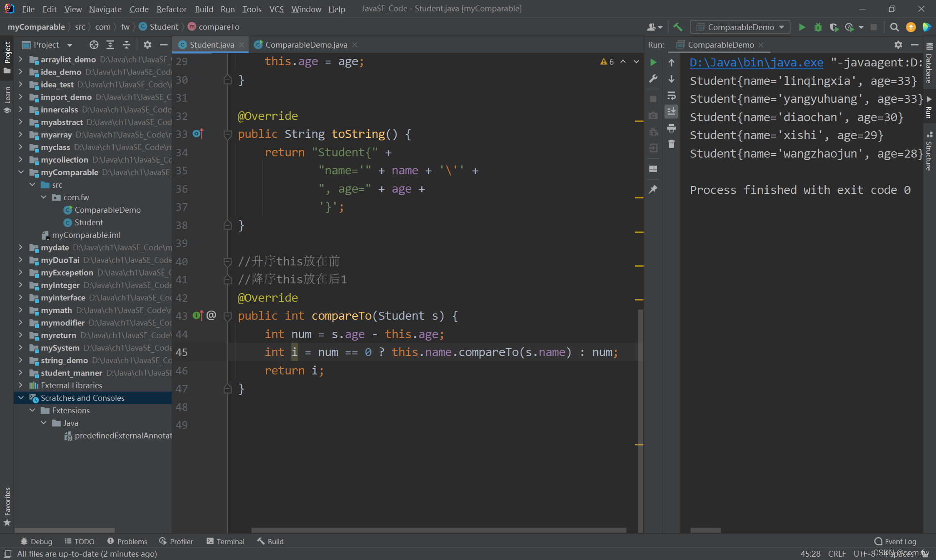Screen dimensions: 936x560
Task: Collapse the myComparable module tree node
Action: tap(21, 172)
